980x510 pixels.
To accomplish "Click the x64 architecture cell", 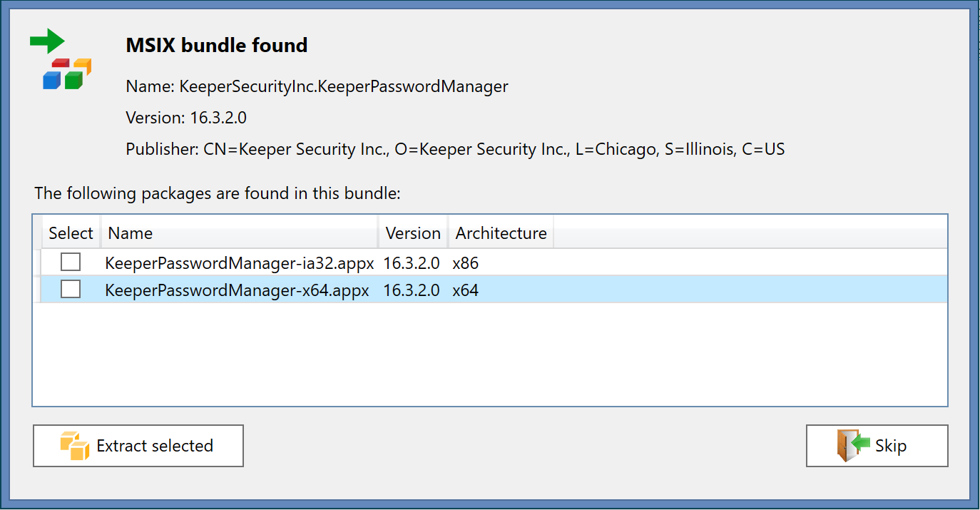I will pos(466,290).
